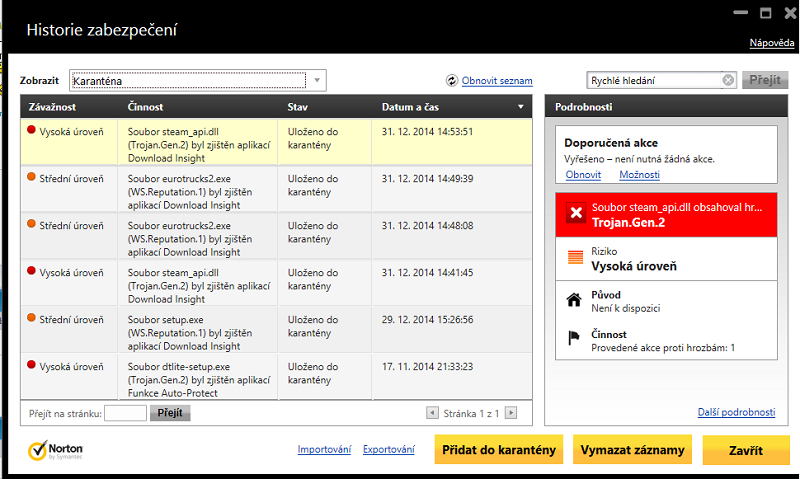Click the red X threat icon for Trojan.Gen.2
This screenshot has width=800, height=479.
click(x=575, y=214)
